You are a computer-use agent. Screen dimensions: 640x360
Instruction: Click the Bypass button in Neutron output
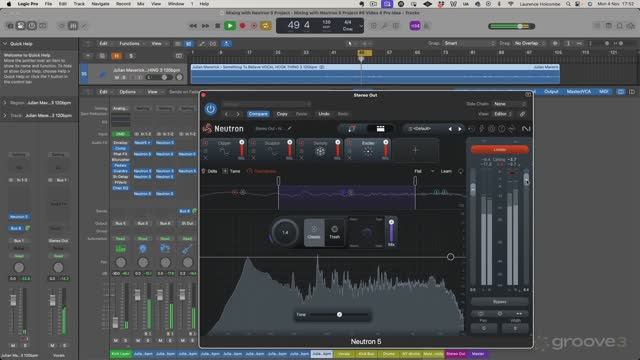(500, 302)
